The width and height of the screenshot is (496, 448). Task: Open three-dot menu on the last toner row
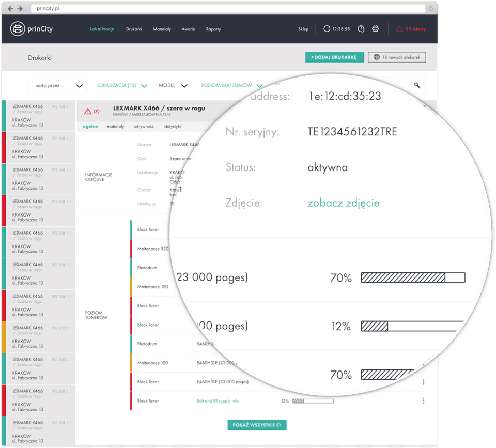pos(423,401)
